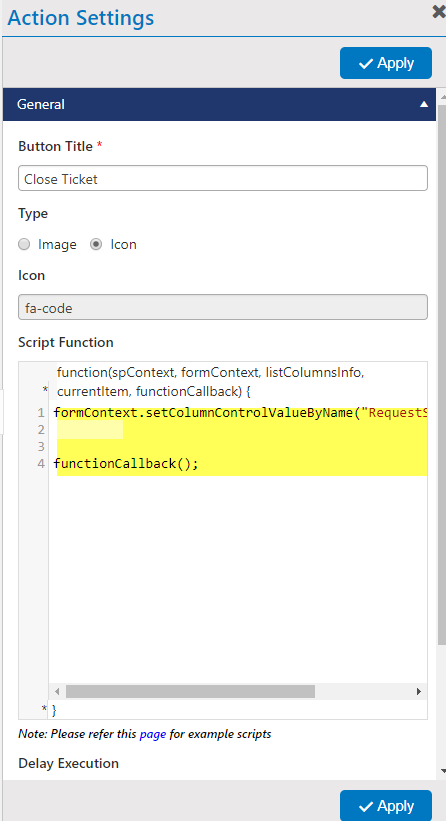Click the horizontal scrollbar thumb in code editor

tap(191, 691)
